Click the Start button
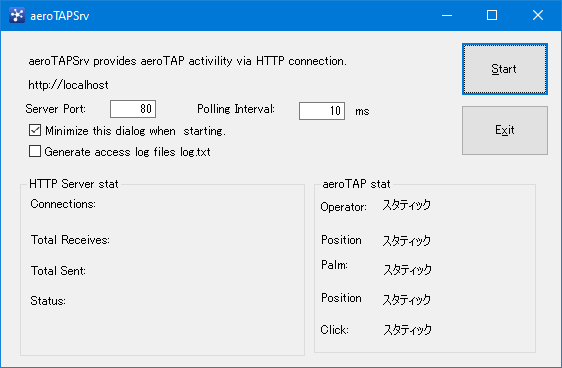The width and height of the screenshot is (562, 368). (x=505, y=69)
